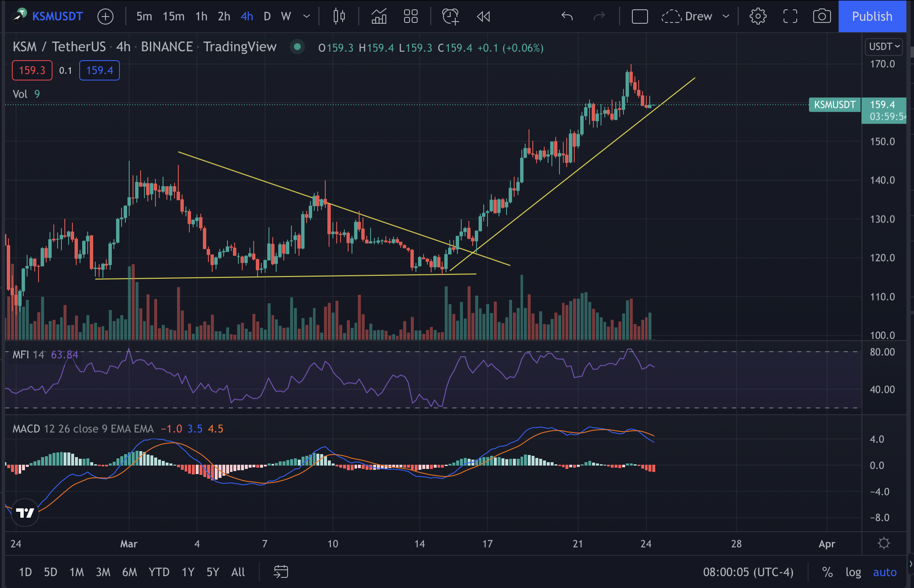Click the Publish button
The width and height of the screenshot is (914, 588).
click(x=872, y=17)
